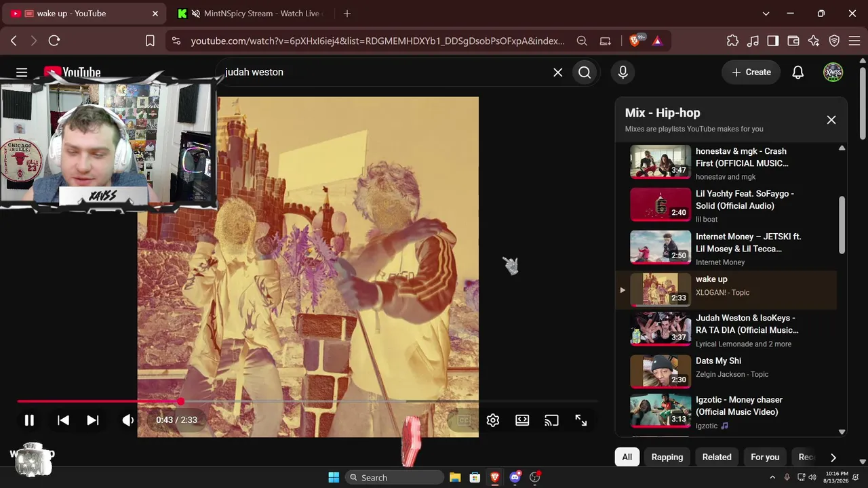
Task: Play honestav & mgk Crash First video
Action: pos(726,163)
